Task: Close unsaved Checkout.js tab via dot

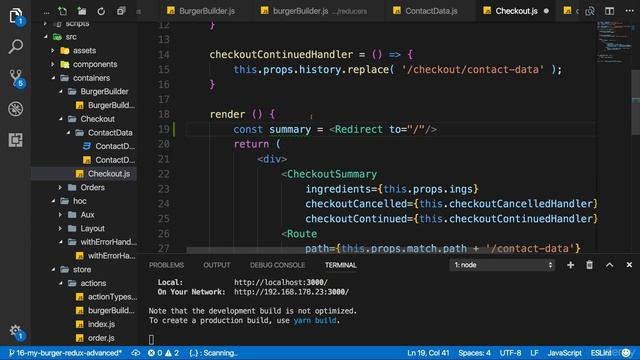Action: (546, 11)
